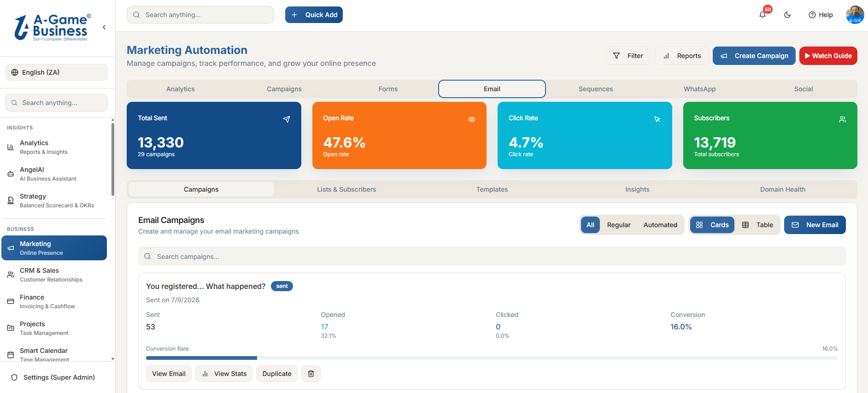Switch to the Sequences tab
Image resolution: width=868 pixels, height=393 pixels.
click(x=596, y=89)
